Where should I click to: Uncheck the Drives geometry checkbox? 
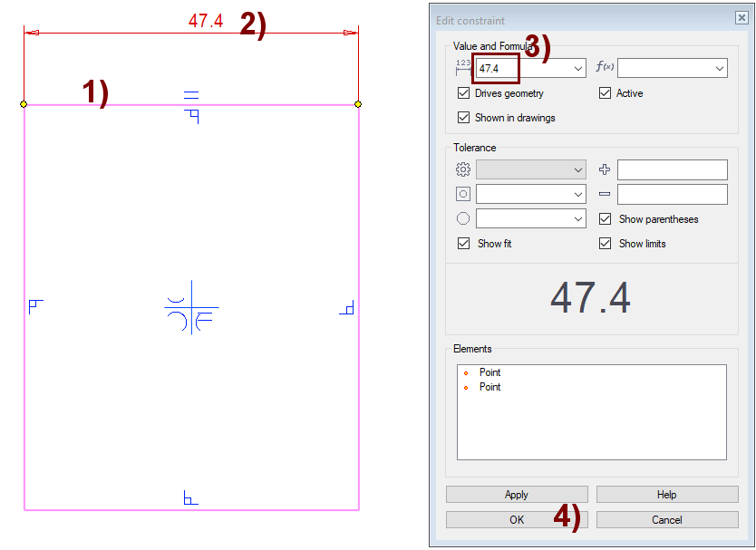(464, 93)
